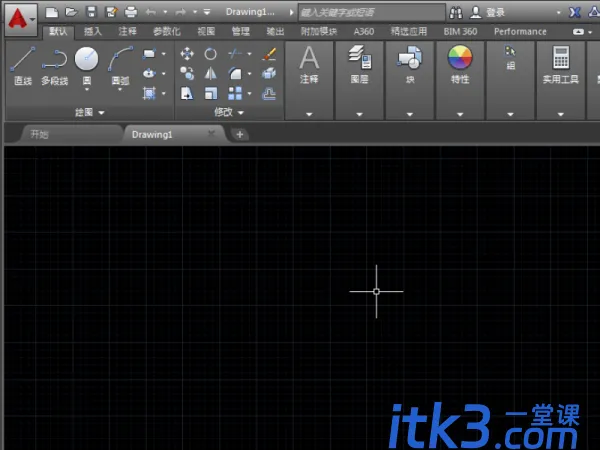Select the Array tool in 修改 panel

click(x=235, y=93)
